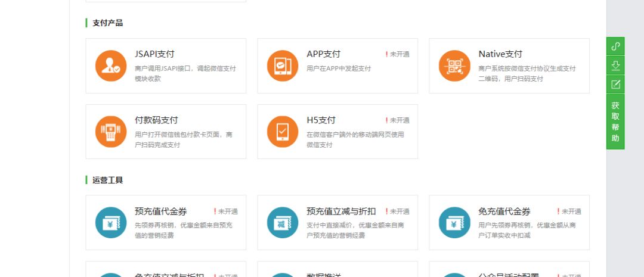Click 未开通 status on APP支付 card
The width and height of the screenshot is (644, 277).
[x=397, y=54]
